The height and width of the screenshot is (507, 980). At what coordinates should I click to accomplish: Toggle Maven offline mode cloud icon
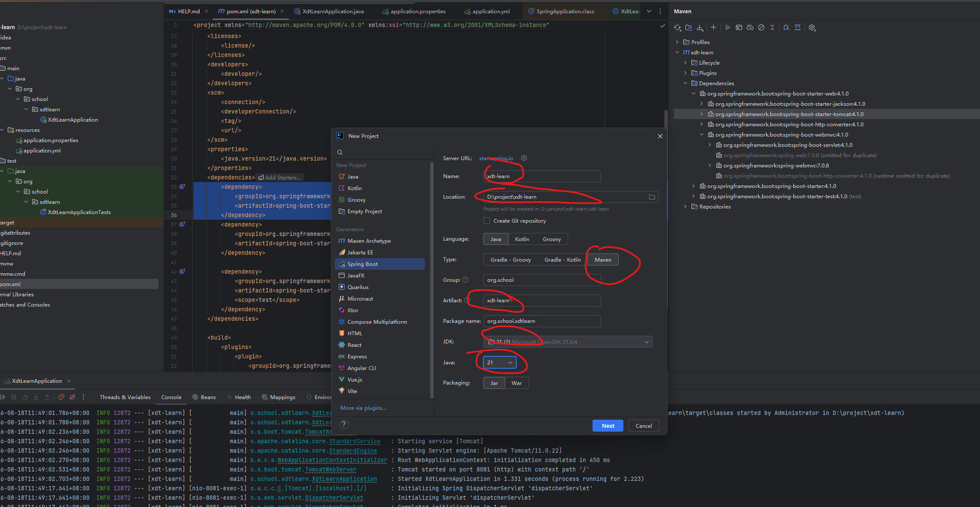750,27
